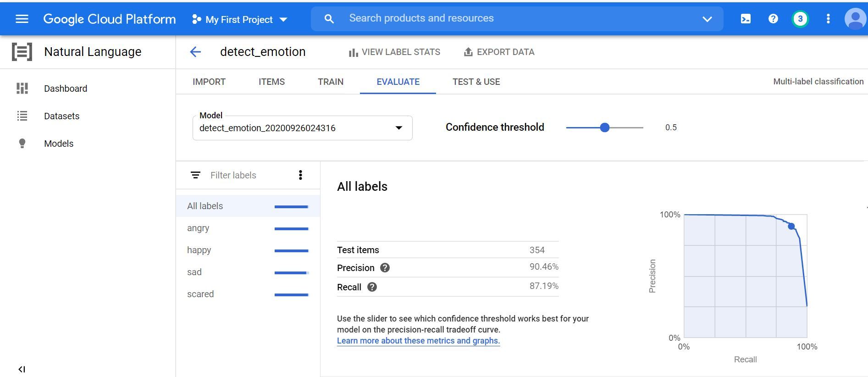Focus the Filter labels input field
The height and width of the screenshot is (377, 868).
pos(248,175)
